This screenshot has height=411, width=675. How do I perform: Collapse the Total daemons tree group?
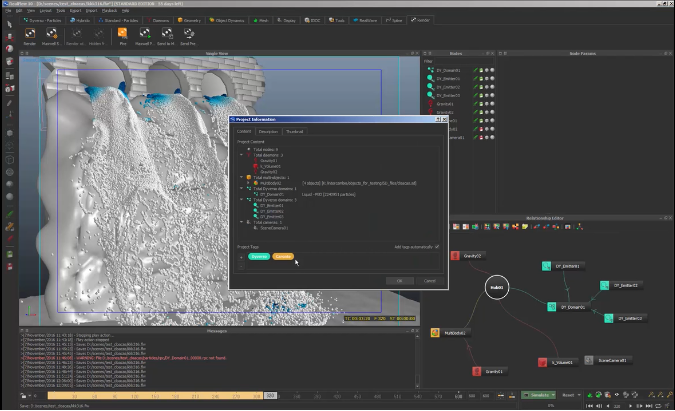point(242,155)
